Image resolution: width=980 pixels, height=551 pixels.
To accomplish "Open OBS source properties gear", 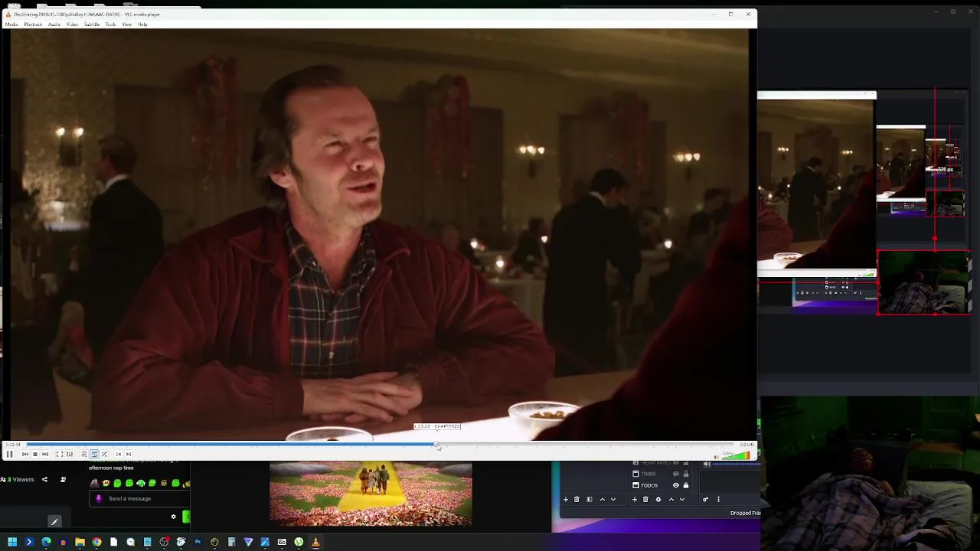I will (x=658, y=499).
